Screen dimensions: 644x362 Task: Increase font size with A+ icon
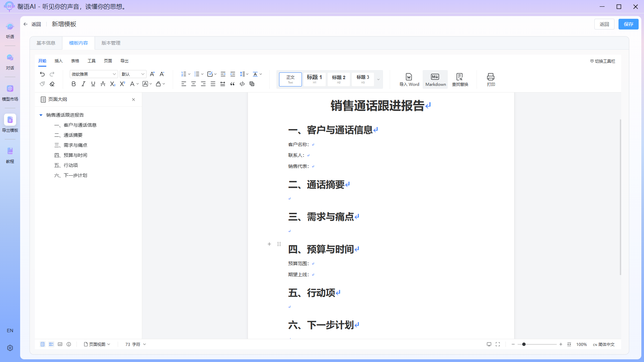152,74
